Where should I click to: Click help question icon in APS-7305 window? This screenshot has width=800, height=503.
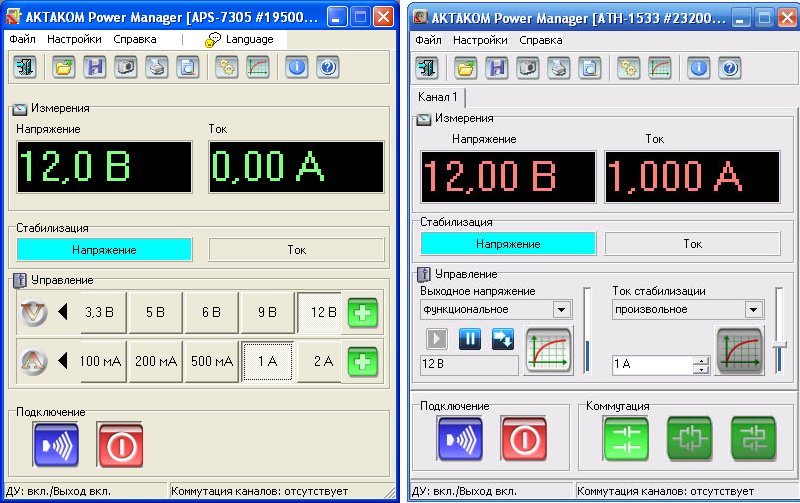[328, 67]
